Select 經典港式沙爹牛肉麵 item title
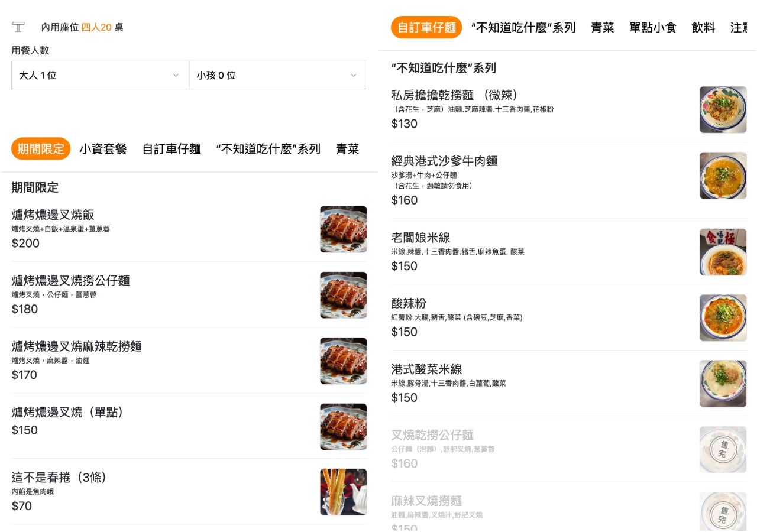The height and width of the screenshot is (532, 757). 444,160
